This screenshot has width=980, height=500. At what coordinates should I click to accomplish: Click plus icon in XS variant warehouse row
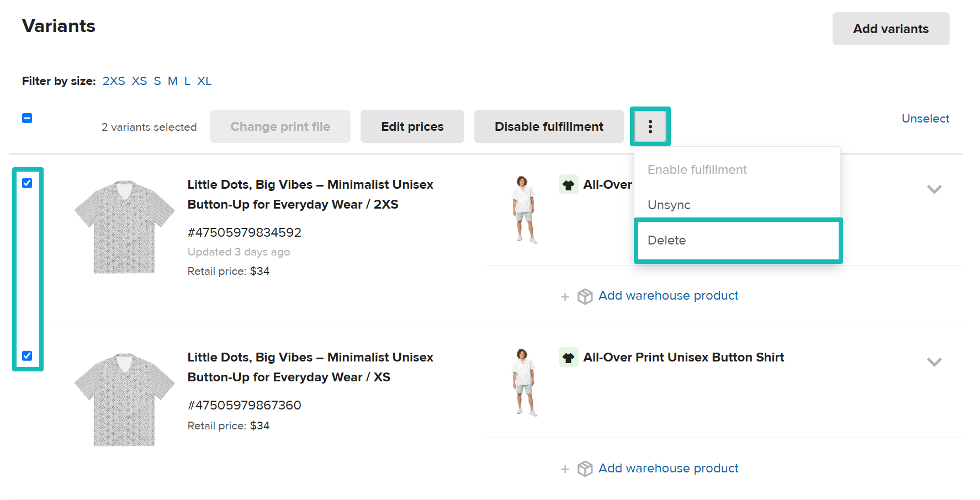click(x=565, y=469)
